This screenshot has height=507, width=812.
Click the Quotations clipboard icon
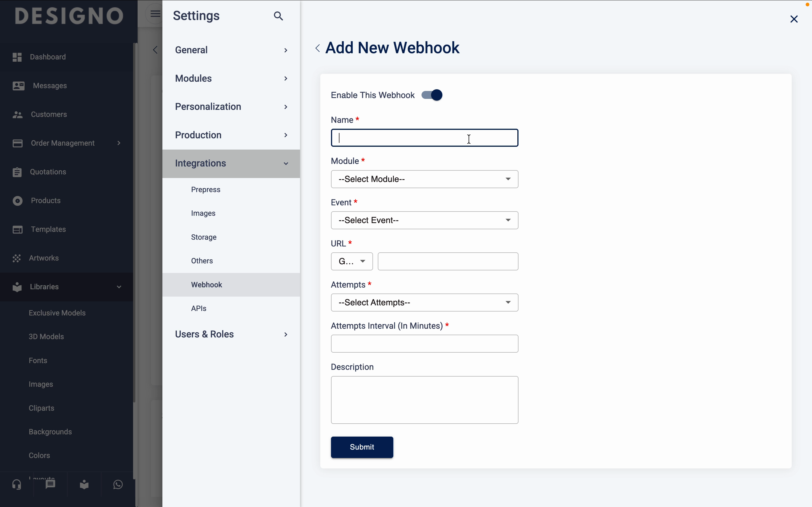pos(17,172)
